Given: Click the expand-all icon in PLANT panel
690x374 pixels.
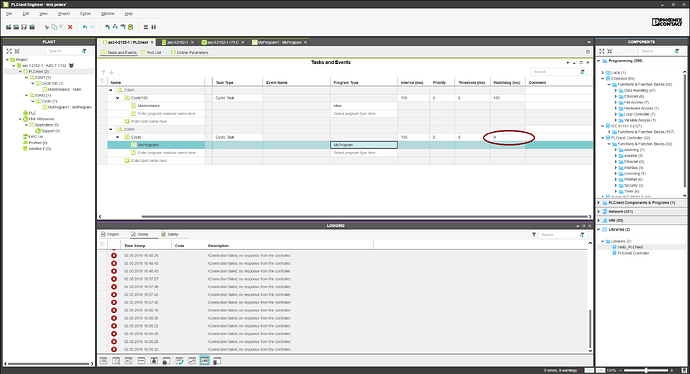Looking at the screenshot, I should pyautogui.click(x=9, y=51).
